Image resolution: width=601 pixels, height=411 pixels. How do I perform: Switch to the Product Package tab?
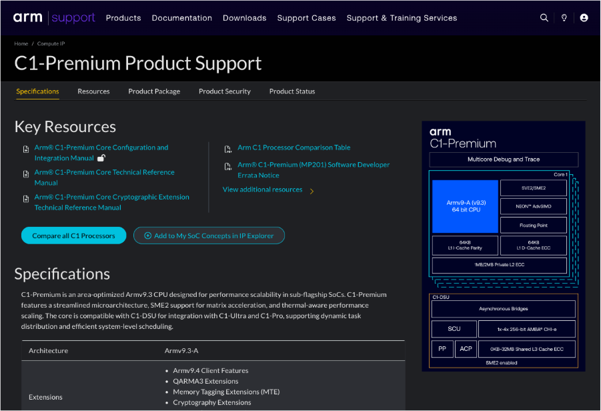154,91
